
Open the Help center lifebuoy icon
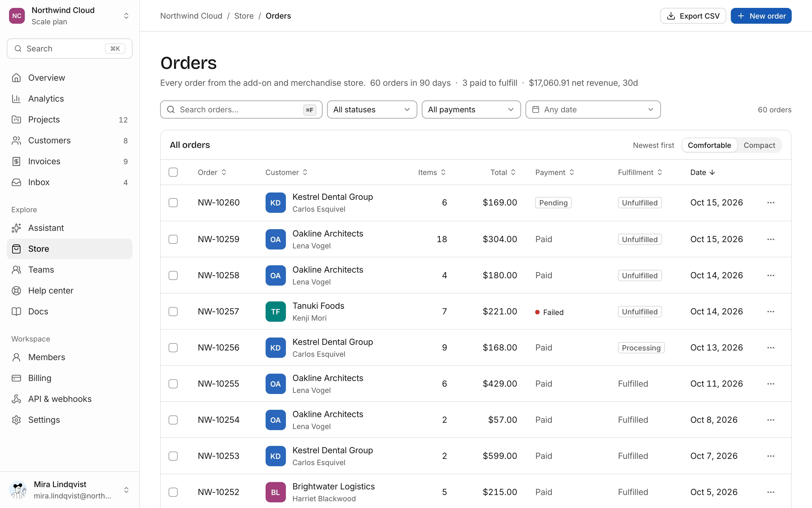(x=16, y=291)
